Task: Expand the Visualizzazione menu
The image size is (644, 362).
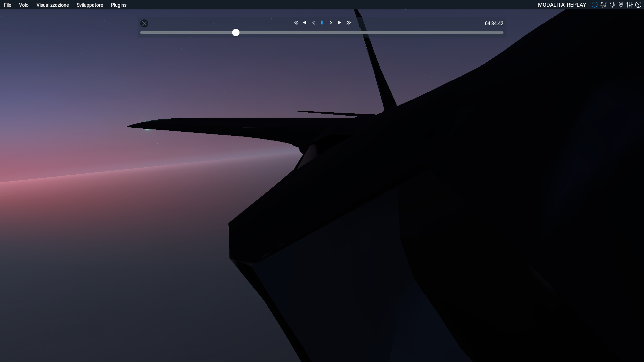Action: click(x=53, y=5)
